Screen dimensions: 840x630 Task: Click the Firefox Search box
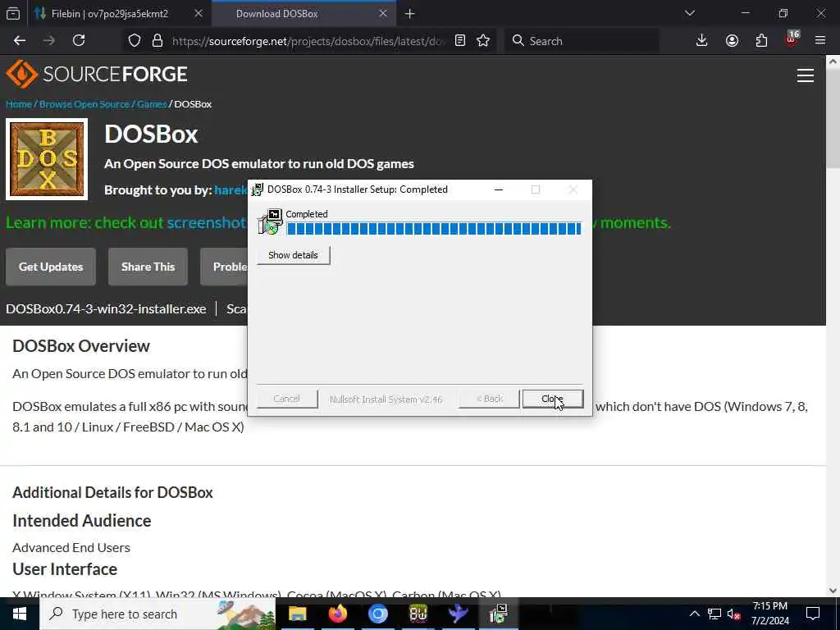coord(582,41)
